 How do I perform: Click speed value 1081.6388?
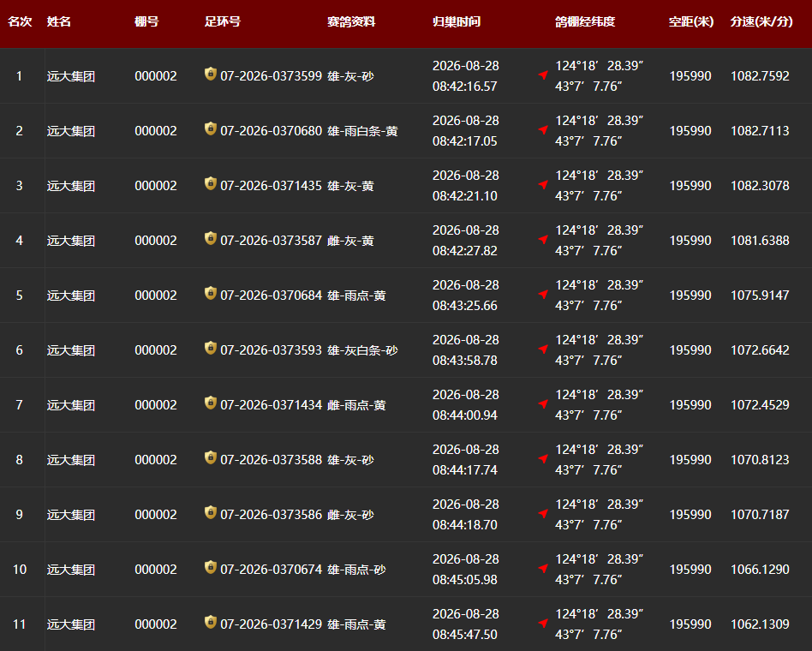pyautogui.click(x=760, y=242)
